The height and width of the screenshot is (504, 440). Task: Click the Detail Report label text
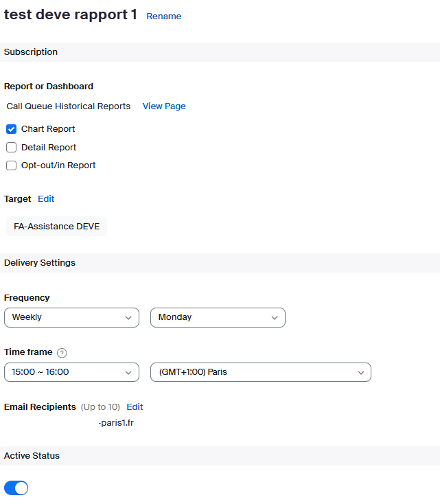(x=49, y=148)
